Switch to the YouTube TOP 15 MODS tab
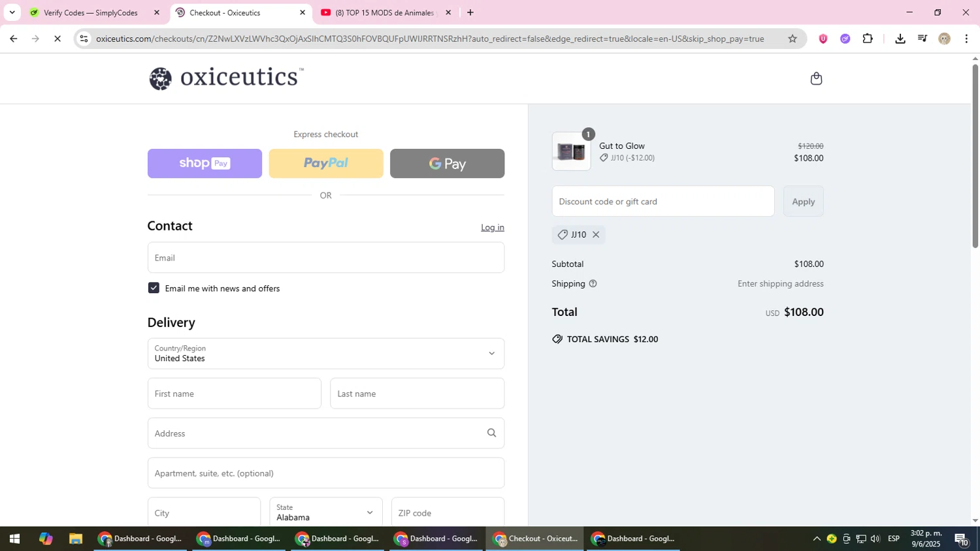This screenshot has width=980, height=551. tap(384, 12)
